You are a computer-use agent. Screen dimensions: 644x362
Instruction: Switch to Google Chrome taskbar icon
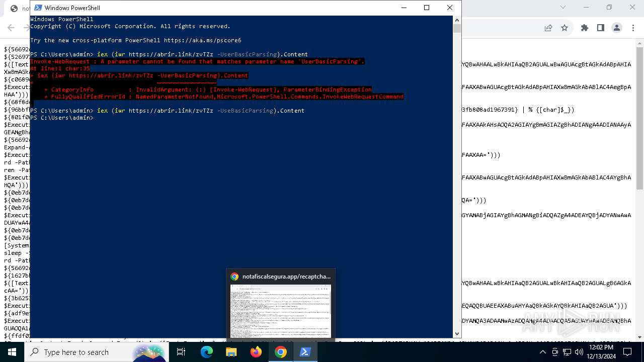point(281,352)
